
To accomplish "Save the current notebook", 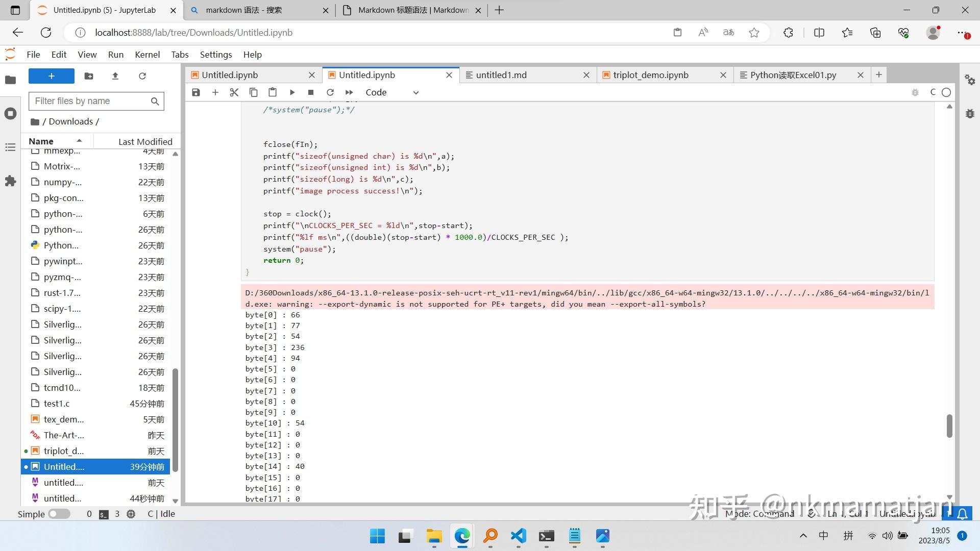I will (x=195, y=92).
